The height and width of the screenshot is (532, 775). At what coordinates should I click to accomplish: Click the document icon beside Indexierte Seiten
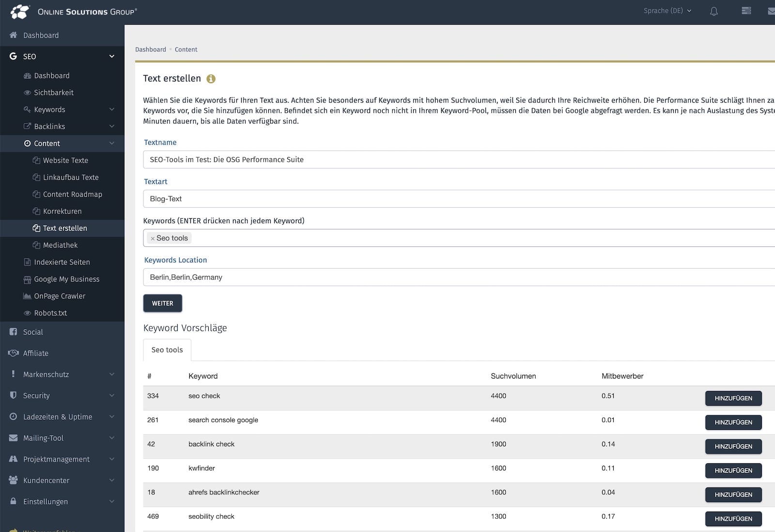click(27, 262)
